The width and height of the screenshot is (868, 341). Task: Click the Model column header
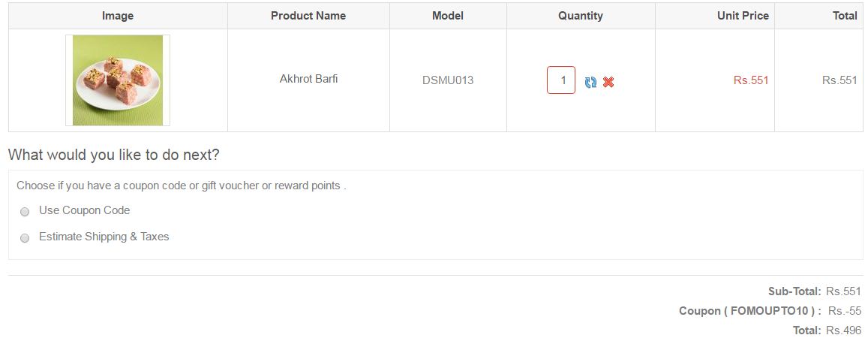(448, 16)
